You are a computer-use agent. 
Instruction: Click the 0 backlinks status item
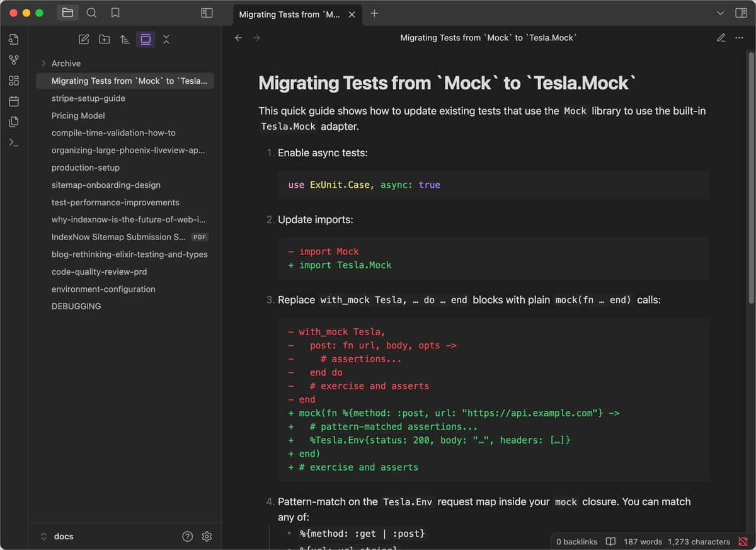576,542
